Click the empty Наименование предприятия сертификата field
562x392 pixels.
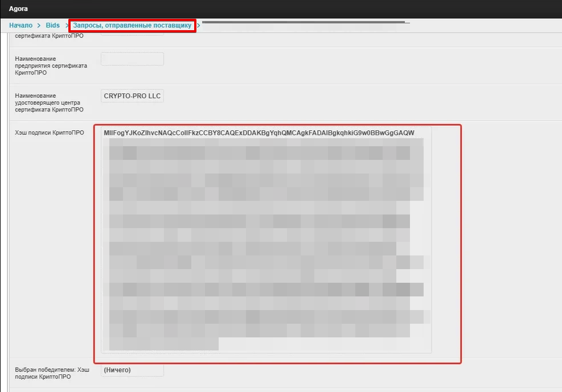(x=132, y=59)
